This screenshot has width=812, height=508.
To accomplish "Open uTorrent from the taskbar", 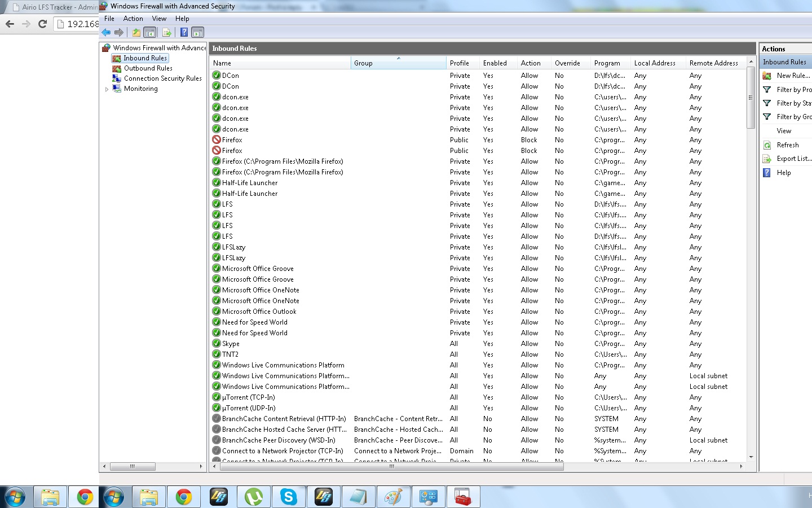I will pos(254,497).
